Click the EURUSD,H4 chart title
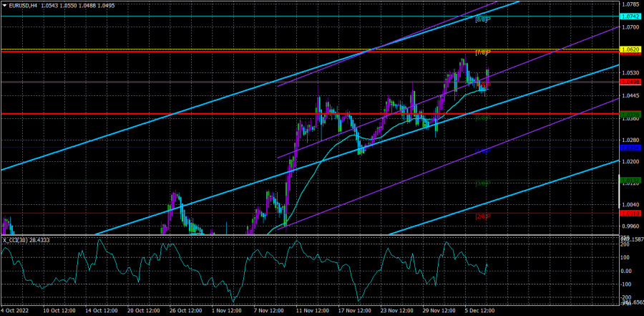644x316 pixels. click(x=25, y=5)
